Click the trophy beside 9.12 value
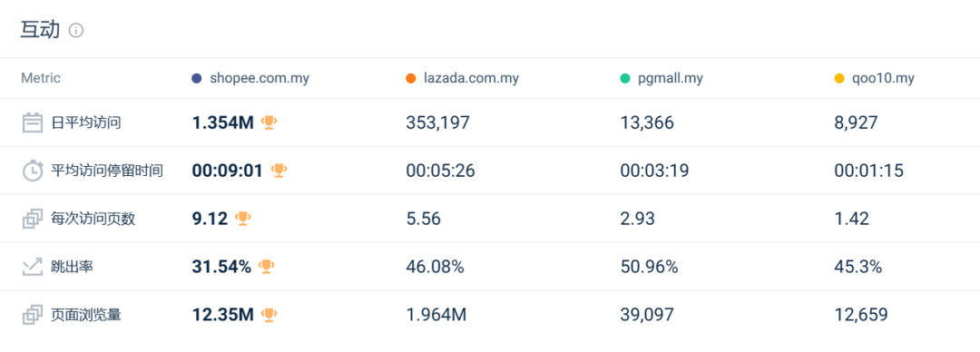Screen dimensions: 980x352 [242, 219]
